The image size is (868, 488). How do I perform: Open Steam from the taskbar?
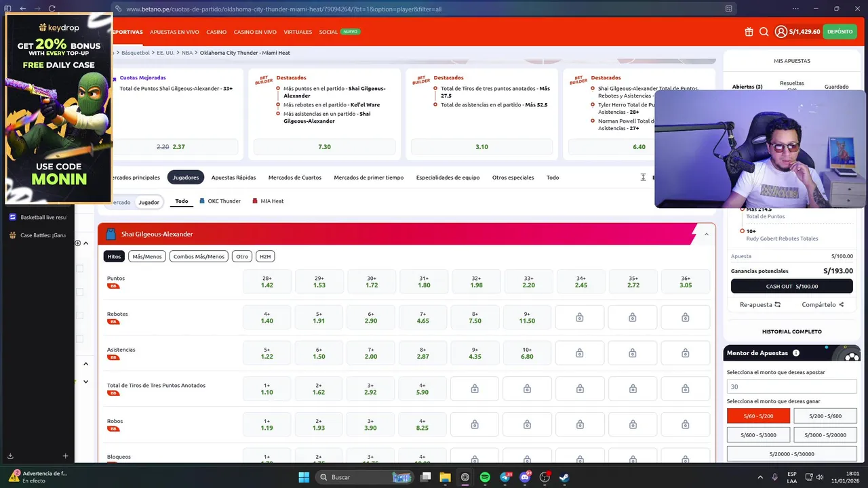[564, 477]
